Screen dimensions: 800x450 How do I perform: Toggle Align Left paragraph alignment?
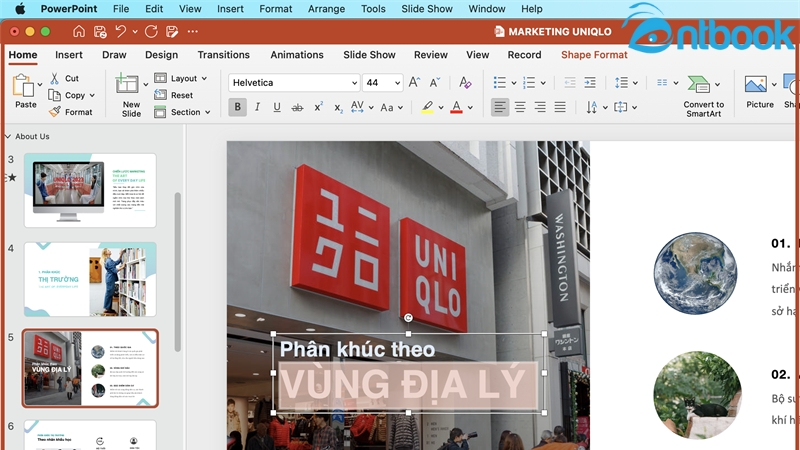pos(500,107)
